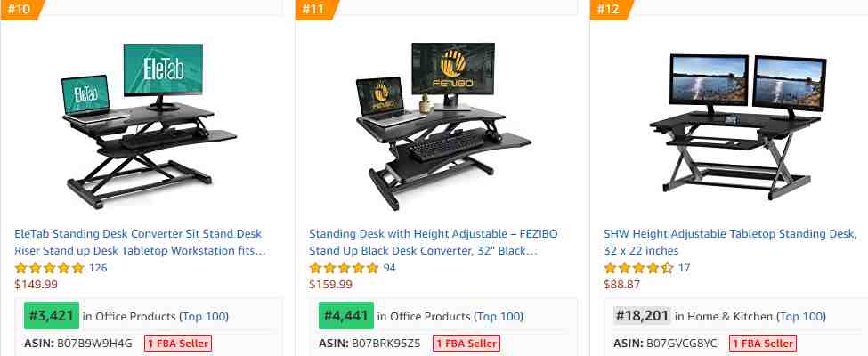Image resolution: width=868 pixels, height=356 pixels.
Task: Open the FEZIBO Standing Desk title link
Action: point(434,242)
